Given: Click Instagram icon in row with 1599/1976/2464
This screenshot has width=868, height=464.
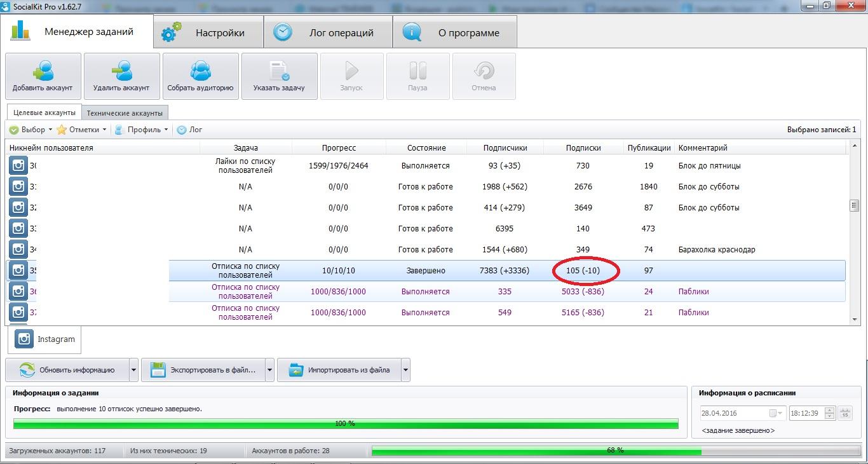Looking at the screenshot, I should 18,166.
